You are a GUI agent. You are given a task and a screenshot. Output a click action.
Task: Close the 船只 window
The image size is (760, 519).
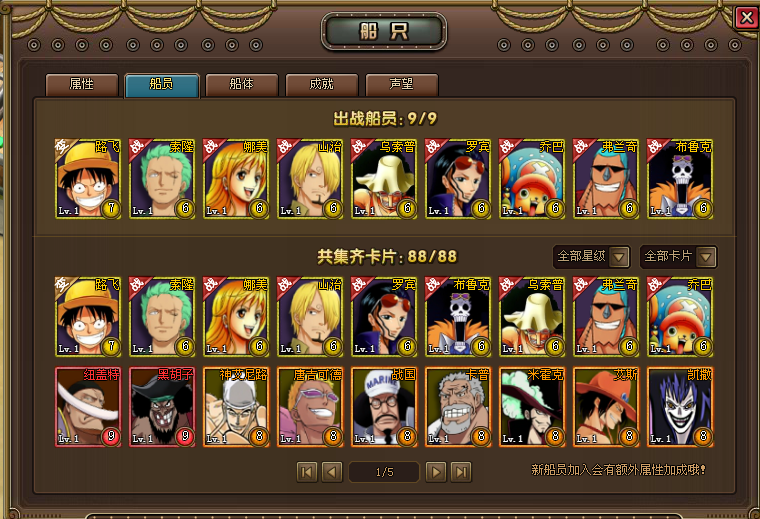click(747, 18)
